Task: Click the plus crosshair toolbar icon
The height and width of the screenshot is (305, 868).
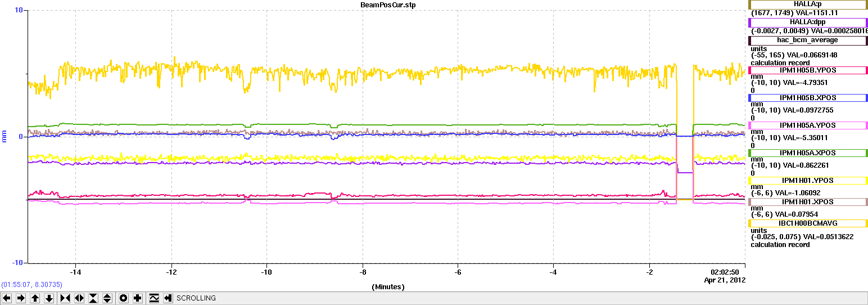Action: pyautogui.click(x=137, y=298)
